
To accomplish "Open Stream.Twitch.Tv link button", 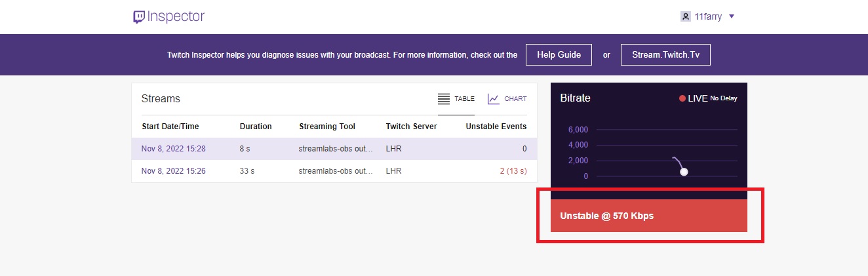I will click(x=665, y=55).
